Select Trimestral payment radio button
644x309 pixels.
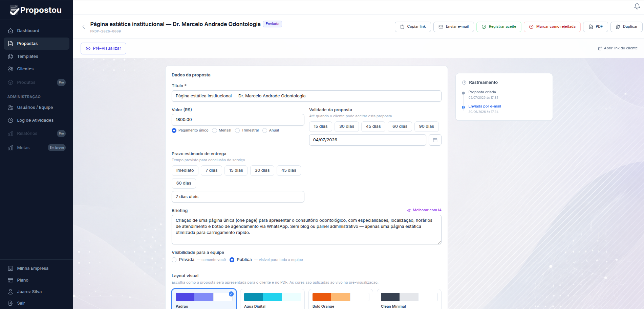(237, 130)
